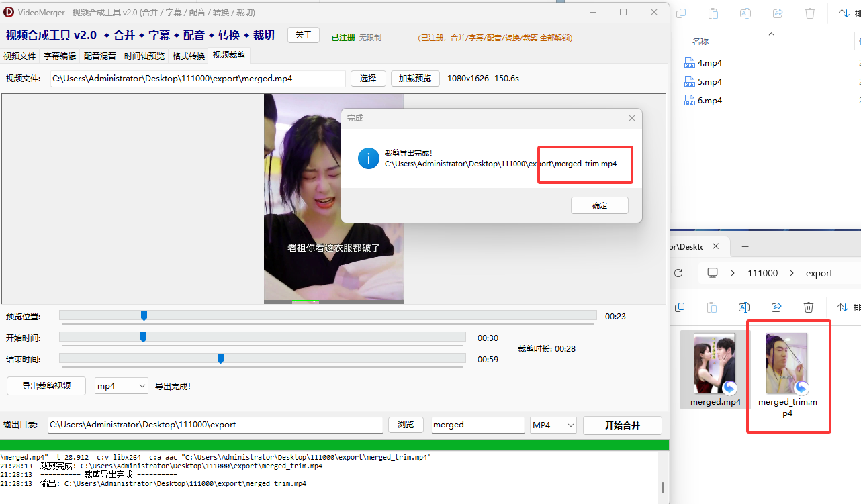Open the mp4 export format dropdown
The image size is (861, 504).
pyautogui.click(x=121, y=385)
